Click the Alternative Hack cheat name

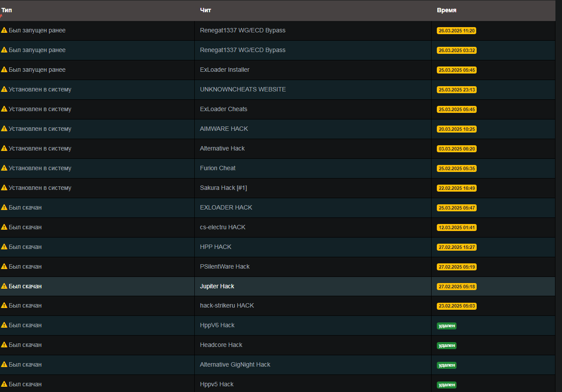click(x=222, y=148)
